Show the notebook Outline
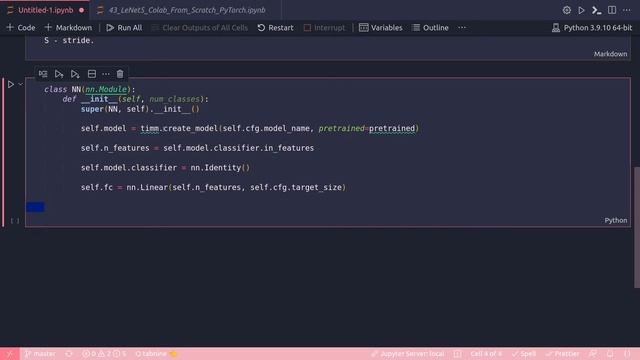 (430, 28)
